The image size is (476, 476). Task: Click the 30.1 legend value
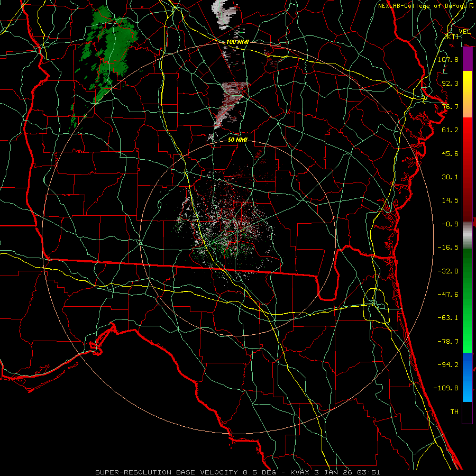(450, 177)
